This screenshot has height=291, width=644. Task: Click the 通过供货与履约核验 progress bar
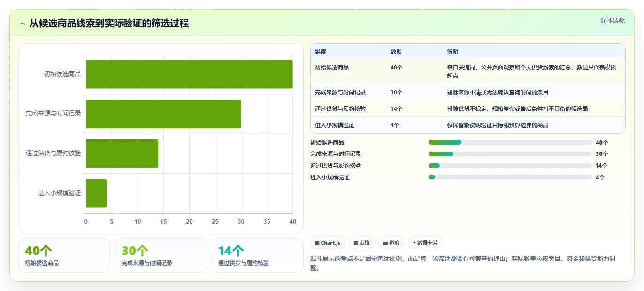[510, 166]
